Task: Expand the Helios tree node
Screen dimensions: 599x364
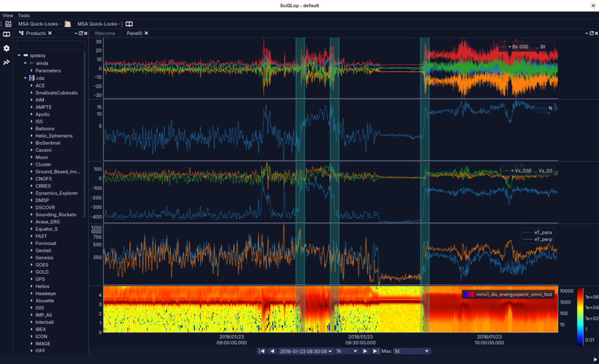Action: 32,286
